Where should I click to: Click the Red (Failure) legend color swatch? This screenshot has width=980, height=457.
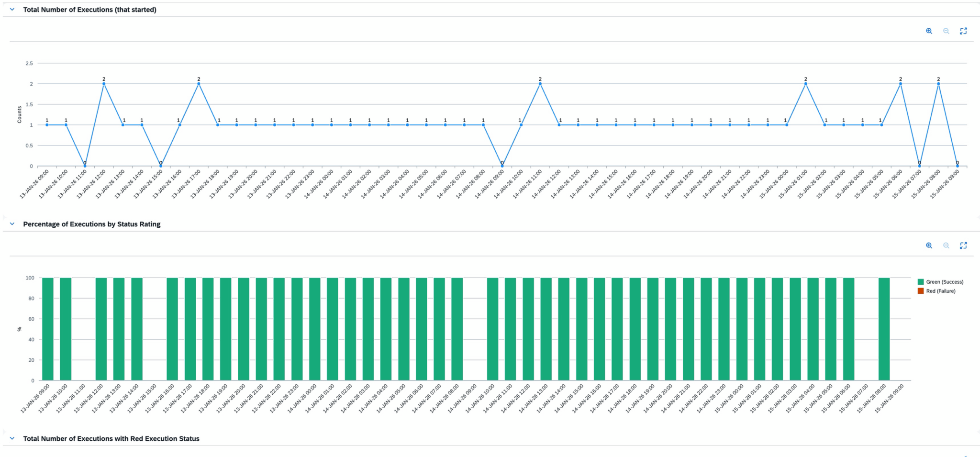click(921, 291)
